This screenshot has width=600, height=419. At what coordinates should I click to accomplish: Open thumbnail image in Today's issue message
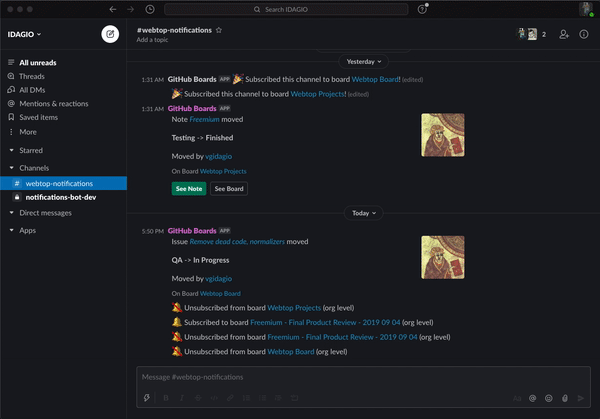point(443,257)
